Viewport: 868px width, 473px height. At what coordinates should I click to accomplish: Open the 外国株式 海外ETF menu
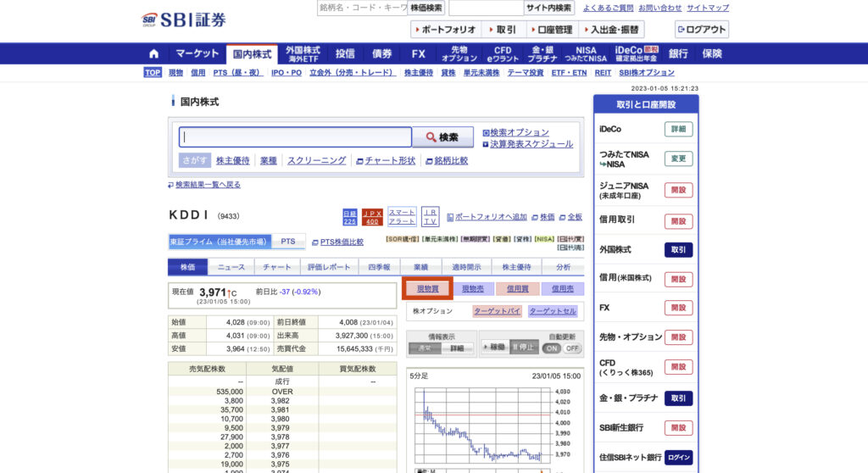click(303, 53)
